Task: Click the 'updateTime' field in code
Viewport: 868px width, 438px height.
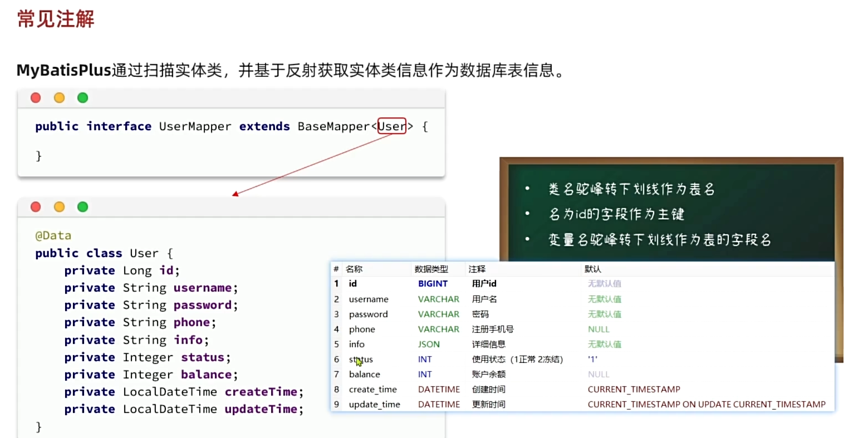Action: (x=261, y=409)
